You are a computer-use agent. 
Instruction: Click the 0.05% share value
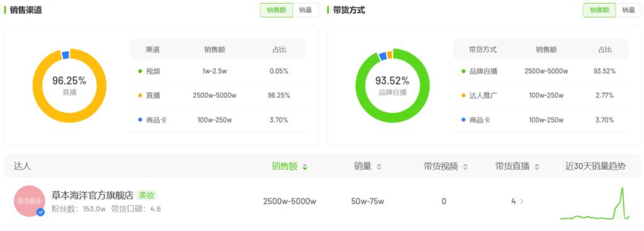coord(279,72)
